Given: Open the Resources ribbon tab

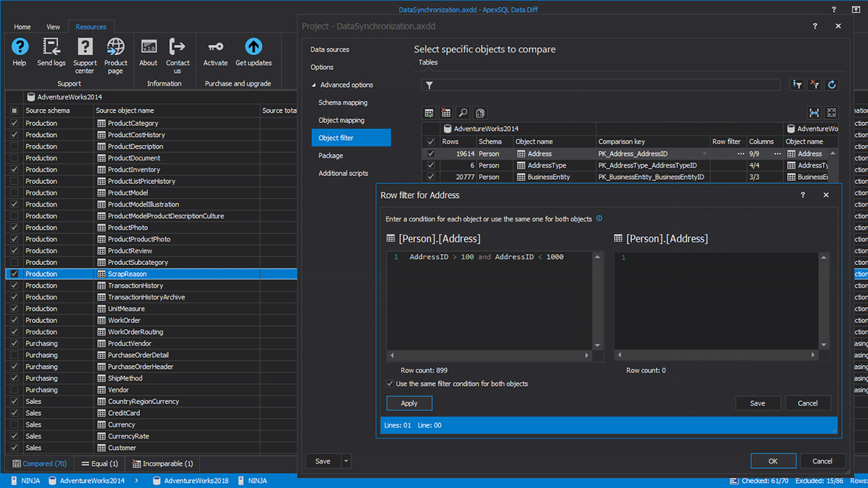Looking at the screenshot, I should pos(91,26).
